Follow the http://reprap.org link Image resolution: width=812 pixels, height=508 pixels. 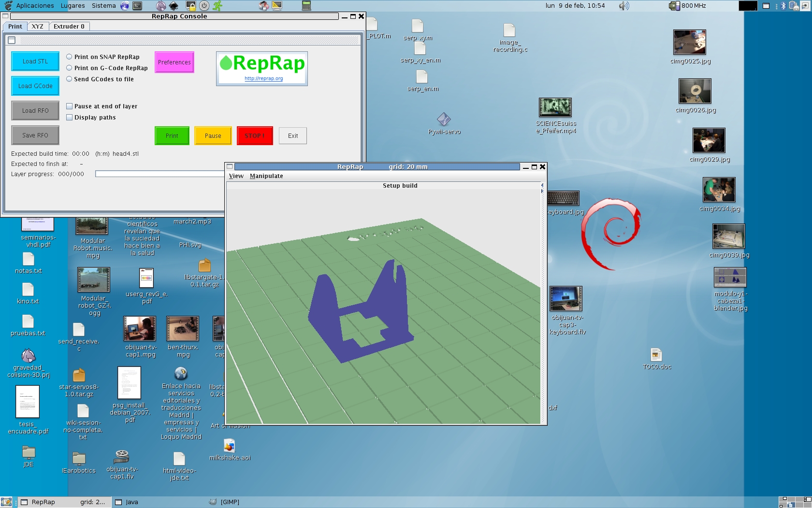point(263,78)
